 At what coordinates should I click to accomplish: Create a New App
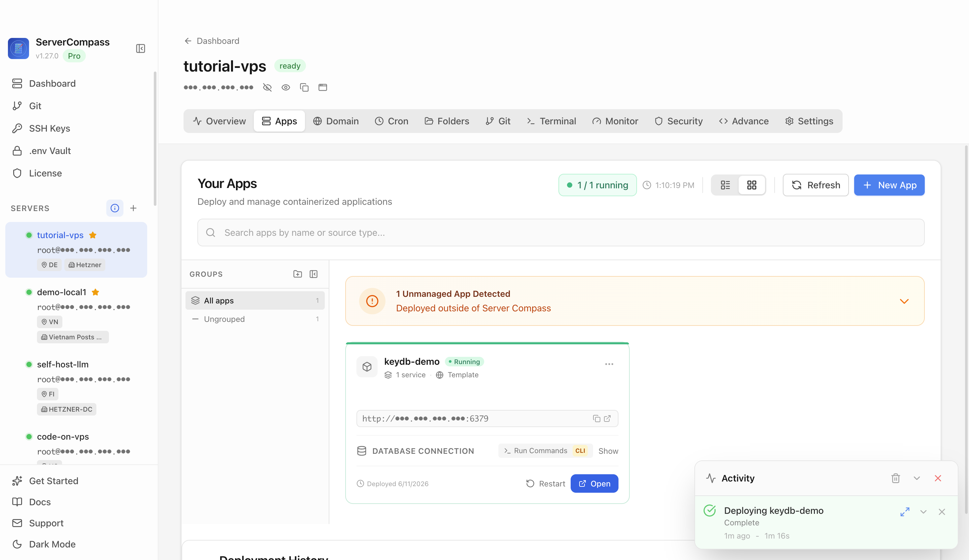(889, 185)
